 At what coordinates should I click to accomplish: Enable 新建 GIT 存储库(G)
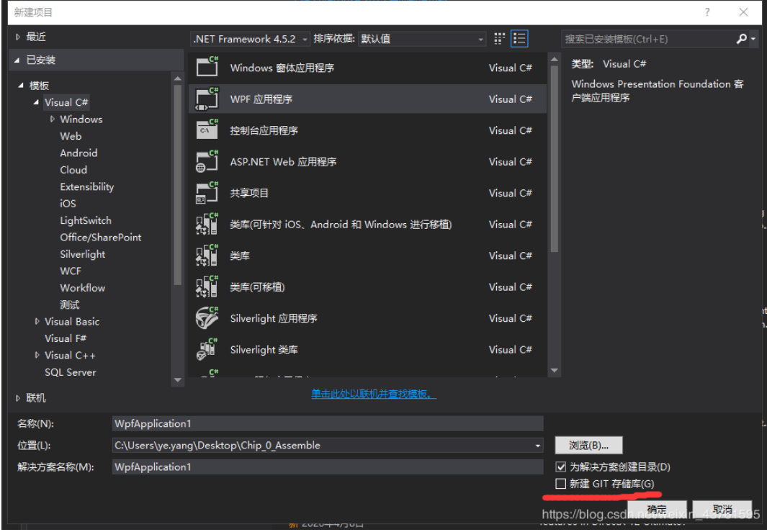click(x=560, y=483)
